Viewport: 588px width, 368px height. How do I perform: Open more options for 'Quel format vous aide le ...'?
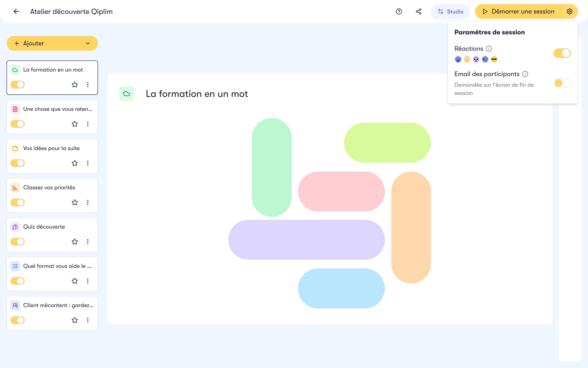(x=88, y=281)
